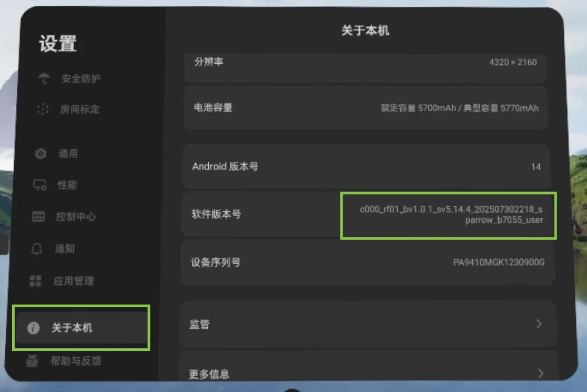Select the 应用管理 grid icon
This screenshot has height=392, width=587.
35,281
